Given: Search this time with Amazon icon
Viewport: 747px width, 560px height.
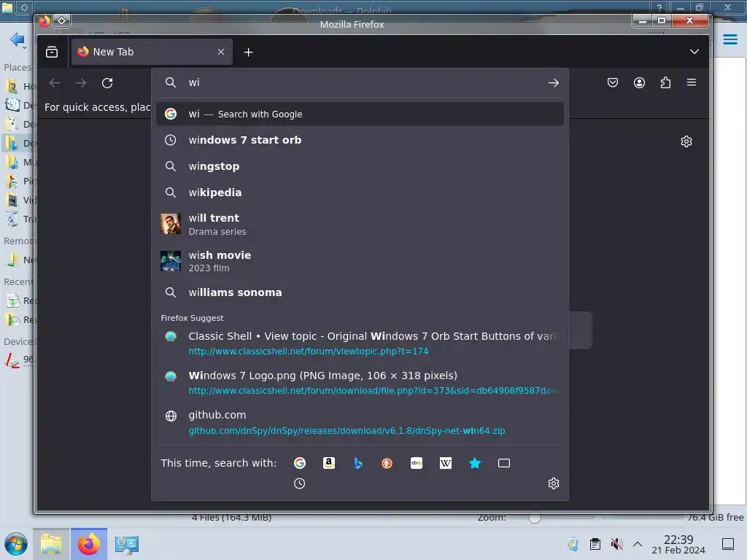Looking at the screenshot, I should tap(329, 463).
